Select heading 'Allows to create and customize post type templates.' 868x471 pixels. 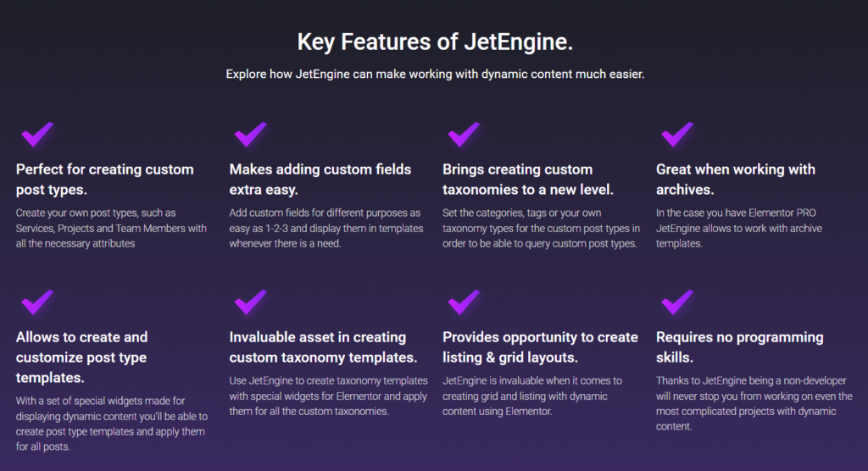click(82, 357)
